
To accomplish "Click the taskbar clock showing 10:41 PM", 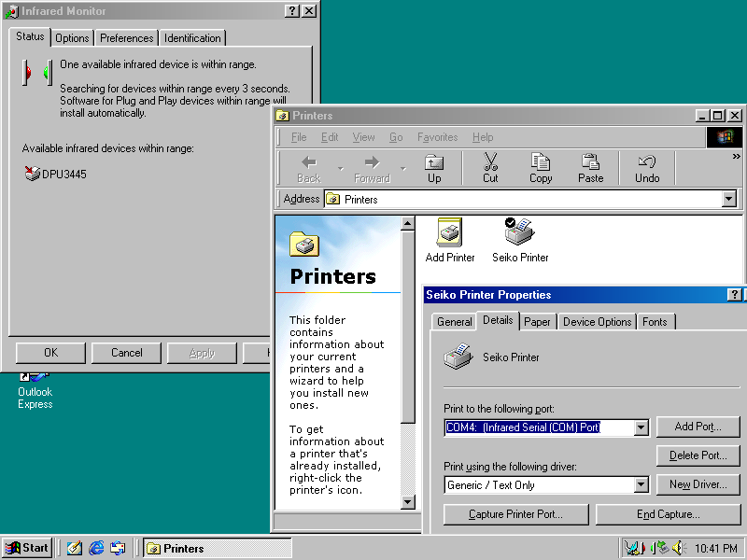I will click(715, 549).
